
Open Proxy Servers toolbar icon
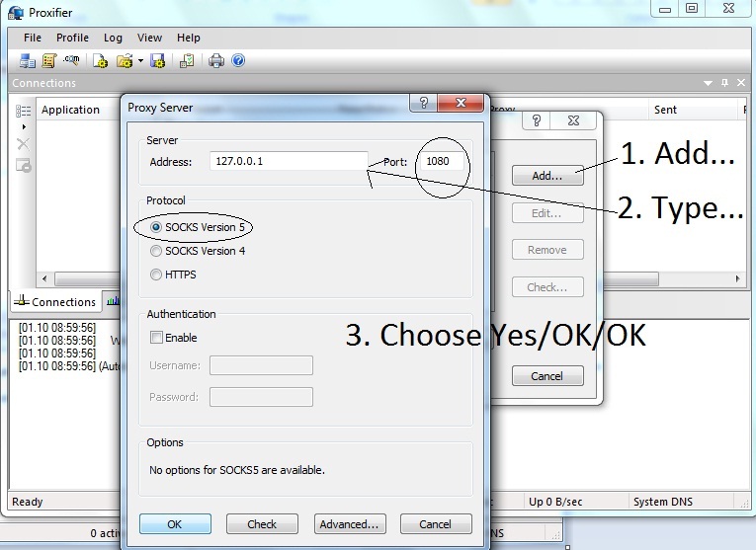27,60
